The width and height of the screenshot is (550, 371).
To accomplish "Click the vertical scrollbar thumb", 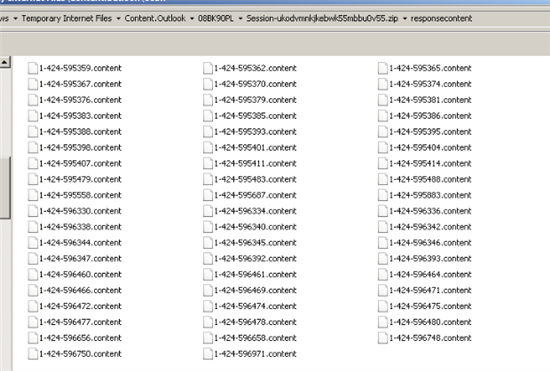I will coord(5,188).
